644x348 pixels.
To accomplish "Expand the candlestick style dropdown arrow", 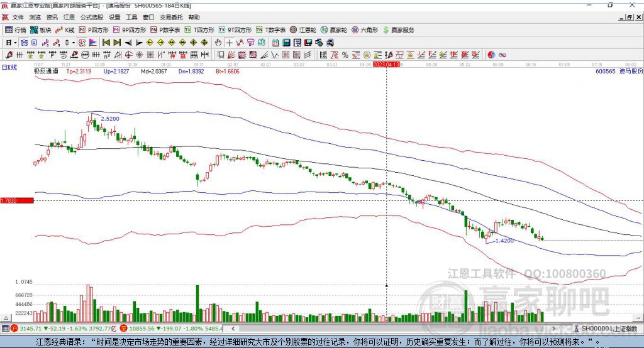I will coord(74,43).
